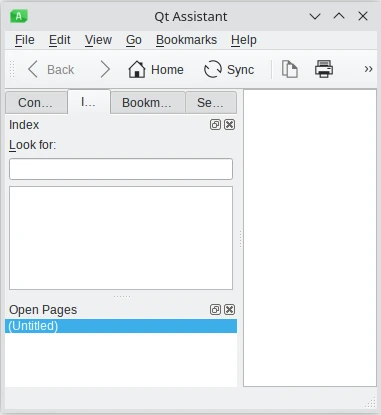Close the Index panel

tap(229, 125)
